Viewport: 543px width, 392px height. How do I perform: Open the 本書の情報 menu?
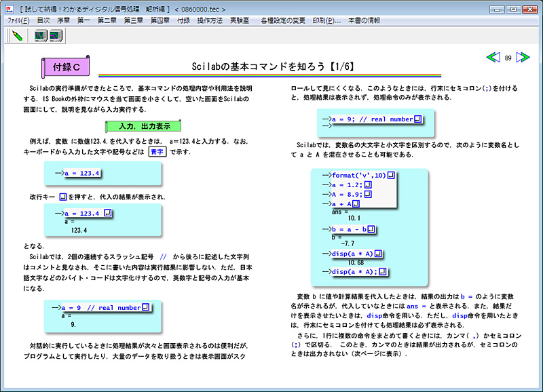pyautogui.click(x=364, y=20)
